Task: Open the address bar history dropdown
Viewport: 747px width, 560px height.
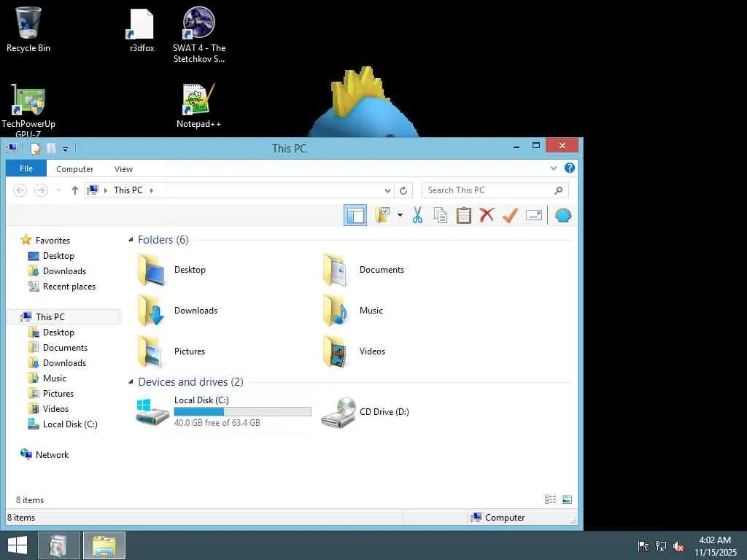Action: pyautogui.click(x=387, y=190)
